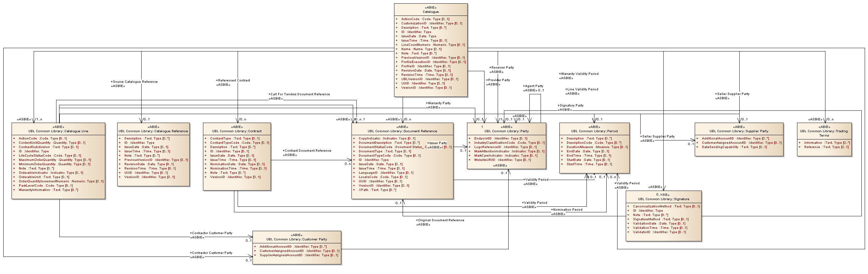Click the Signature class header
Viewport: 868px width, 274px height.
pos(663,199)
